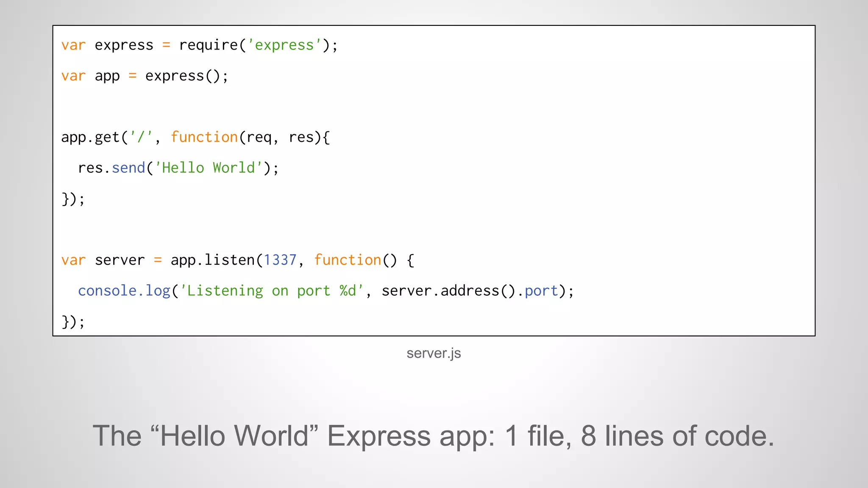
Task: Click the slide title about Hello World Express app
Action: coord(434,436)
